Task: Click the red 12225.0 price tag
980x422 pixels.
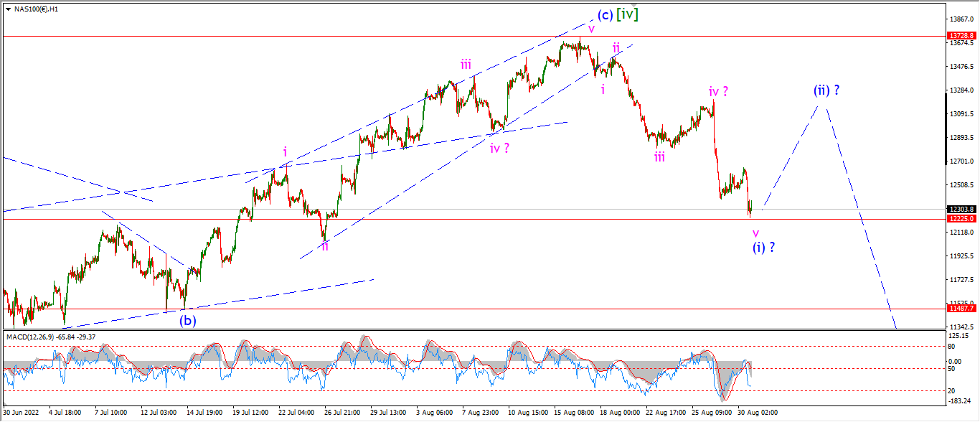Action: click(962, 219)
